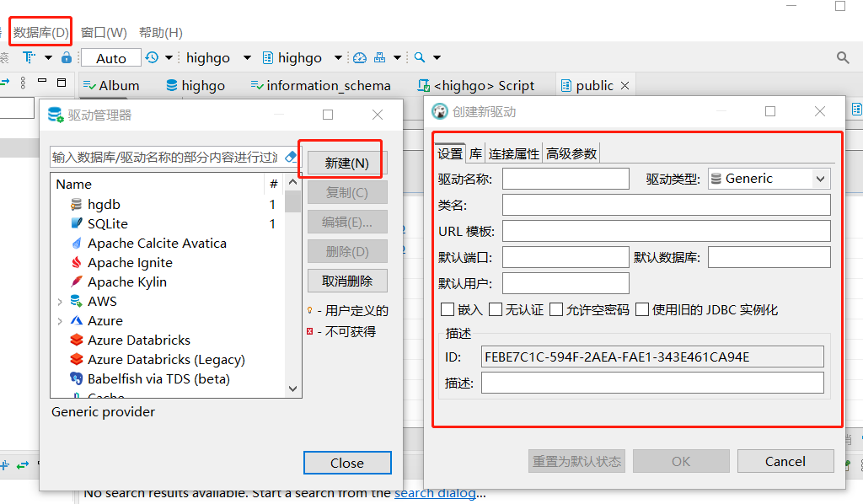Open transaction log history clock icon

tap(152, 57)
